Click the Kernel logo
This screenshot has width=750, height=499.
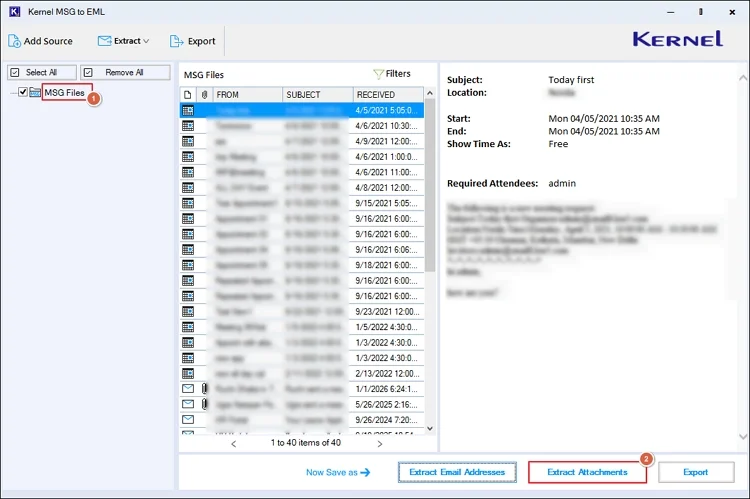click(x=677, y=39)
